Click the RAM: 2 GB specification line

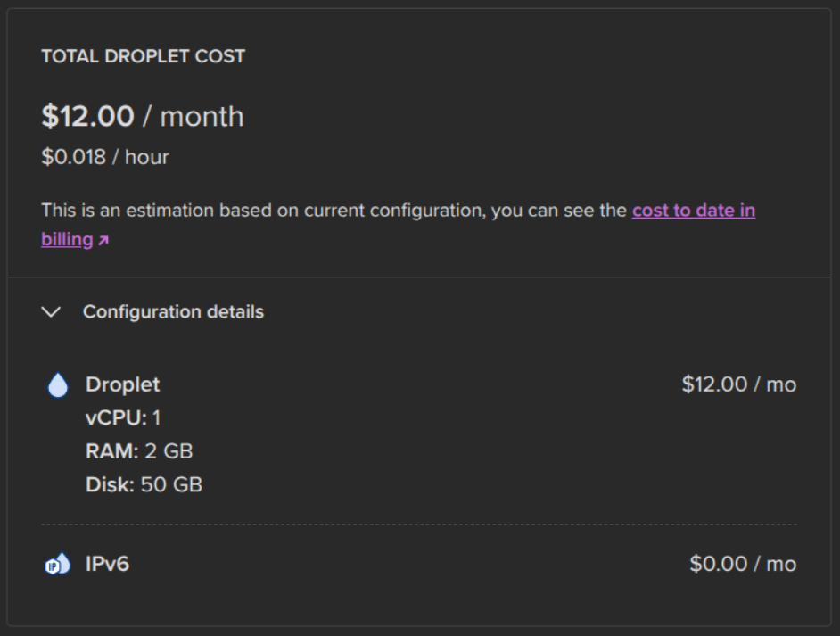[139, 451]
